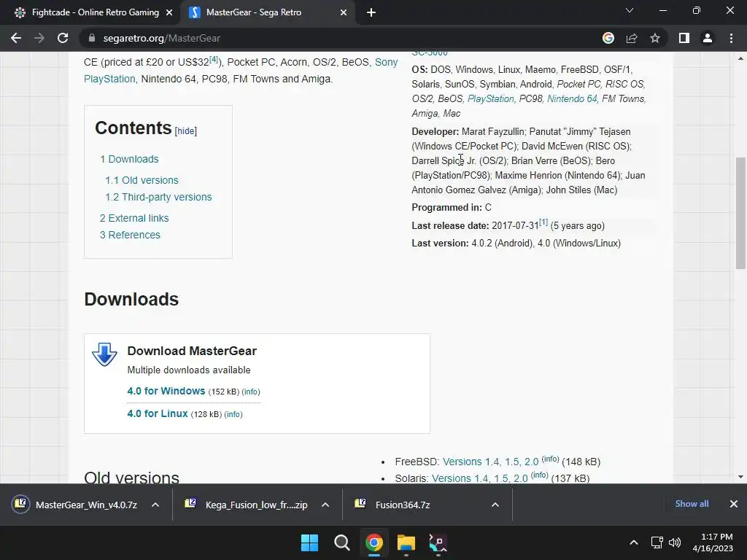Open the Nintendo 64 OS link
Screen dimensions: 747x560
pyautogui.click(x=572, y=98)
